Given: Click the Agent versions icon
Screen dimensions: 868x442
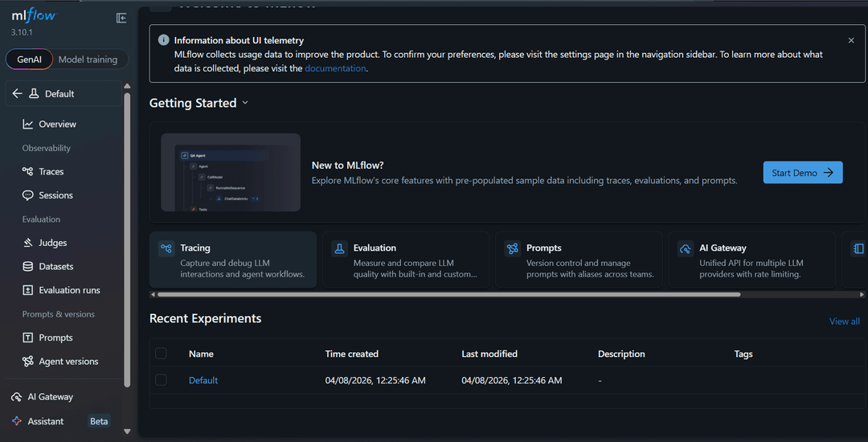Looking at the screenshot, I should click(x=27, y=361).
